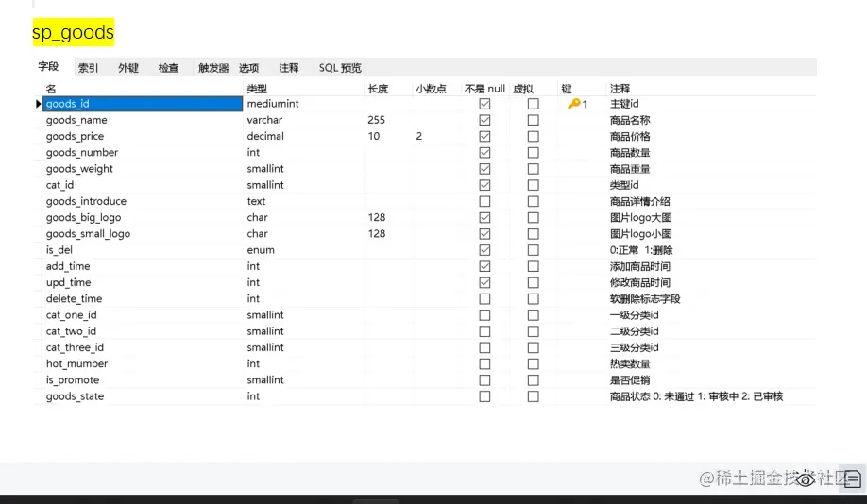Click the text type cell of goods_introduce
867x504 pixels.
[256, 201]
